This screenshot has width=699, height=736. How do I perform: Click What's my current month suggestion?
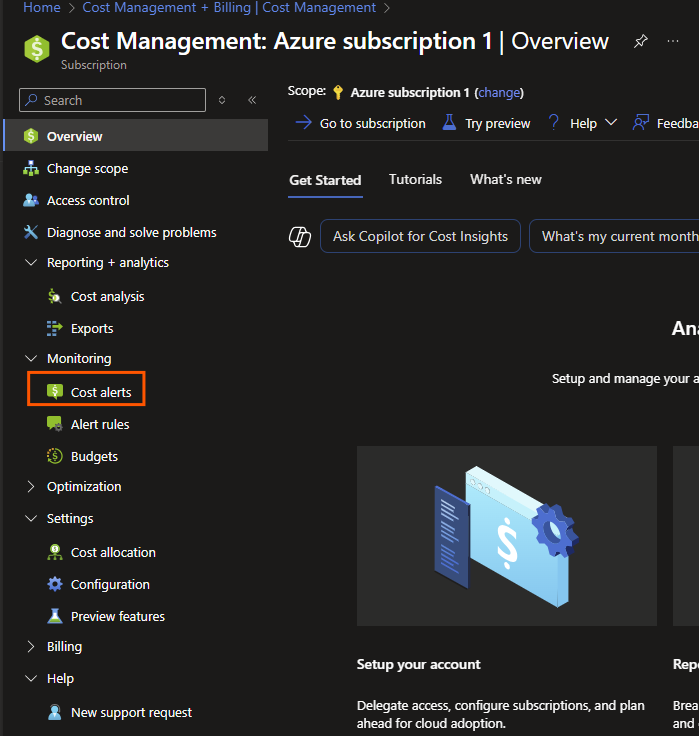point(614,236)
